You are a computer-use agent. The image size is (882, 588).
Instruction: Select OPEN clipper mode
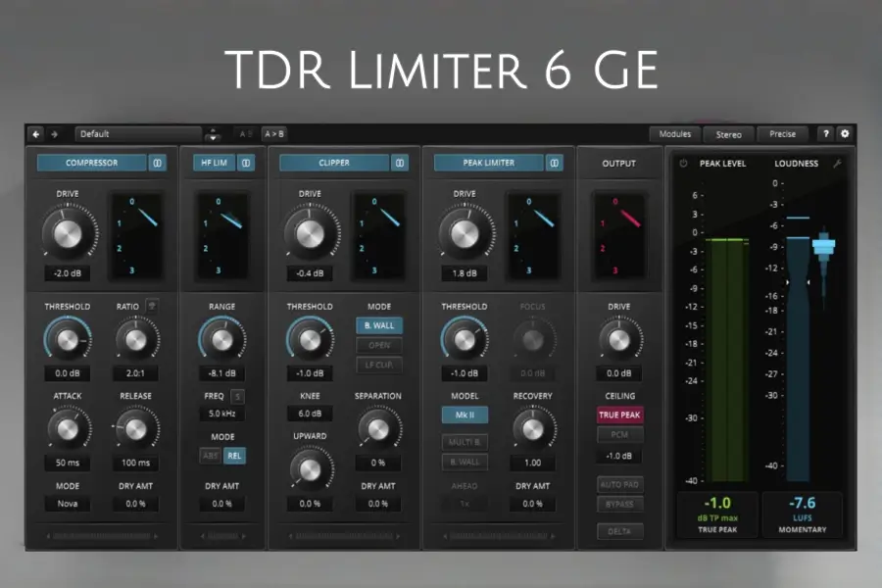coord(379,345)
